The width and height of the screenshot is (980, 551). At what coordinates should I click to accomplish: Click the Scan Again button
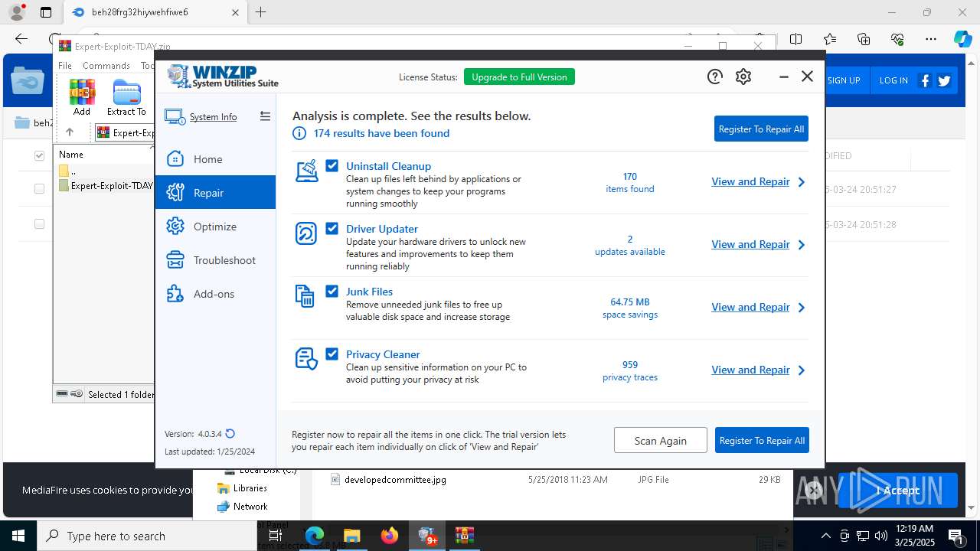click(660, 440)
